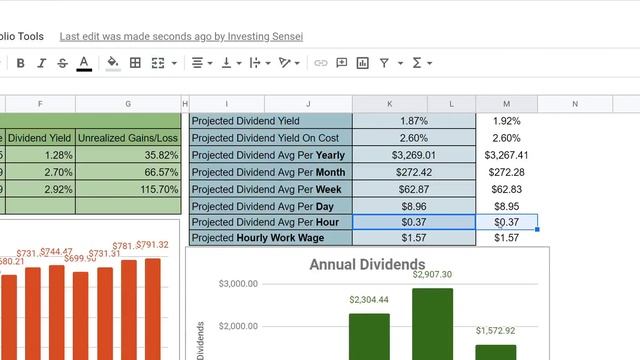Click the Projected Dividend Yield label cell

(271, 121)
